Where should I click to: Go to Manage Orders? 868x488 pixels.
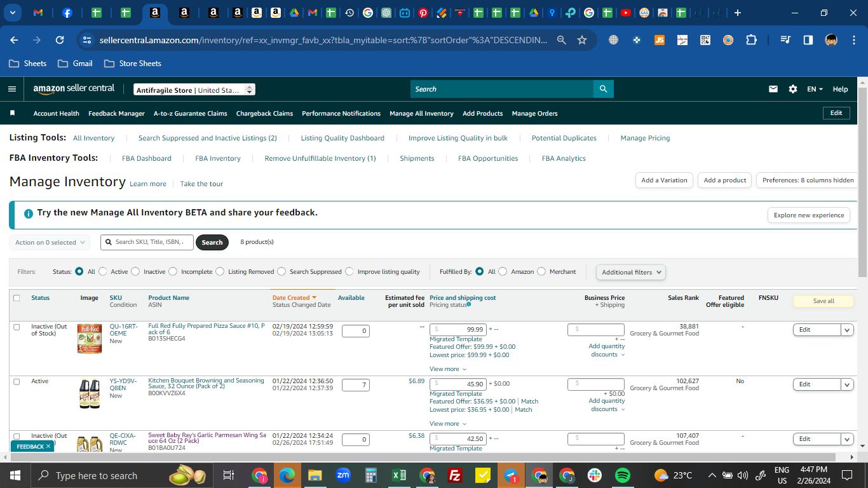tap(534, 113)
